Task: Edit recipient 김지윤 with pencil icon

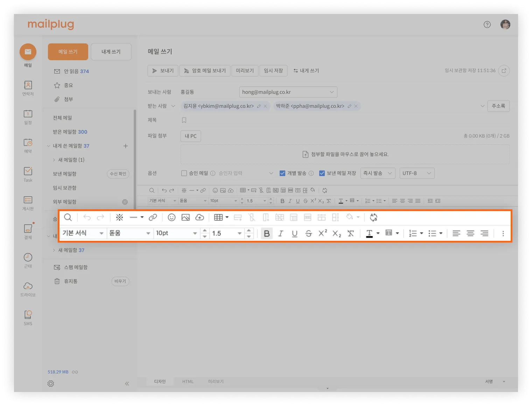Action: pyautogui.click(x=259, y=106)
